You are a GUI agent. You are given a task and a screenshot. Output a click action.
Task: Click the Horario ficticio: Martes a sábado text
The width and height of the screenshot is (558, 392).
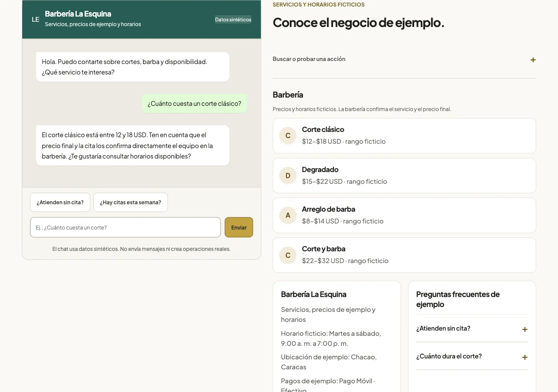coord(331,338)
